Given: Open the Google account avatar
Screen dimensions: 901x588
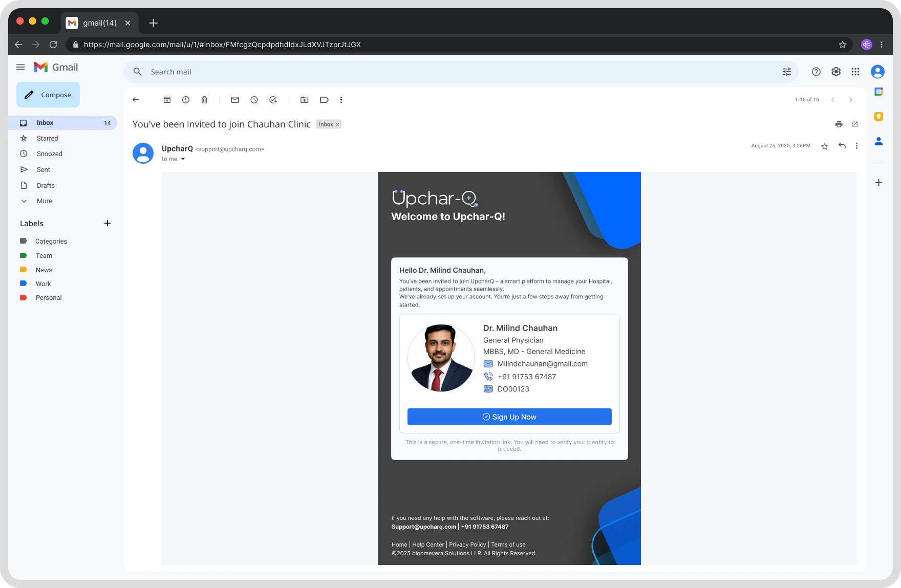Looking at the screenshot, I should (877, 72).
